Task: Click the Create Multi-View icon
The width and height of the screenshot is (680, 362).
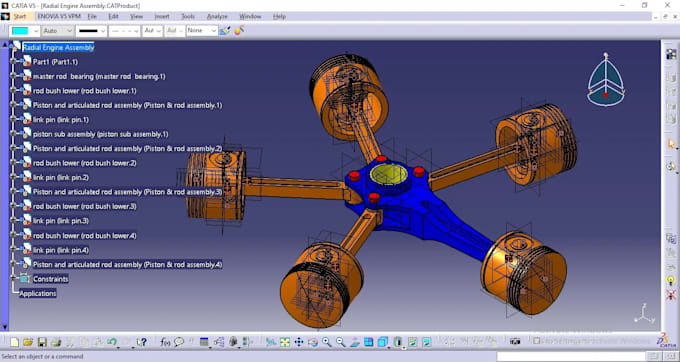Action: (369, 342)
